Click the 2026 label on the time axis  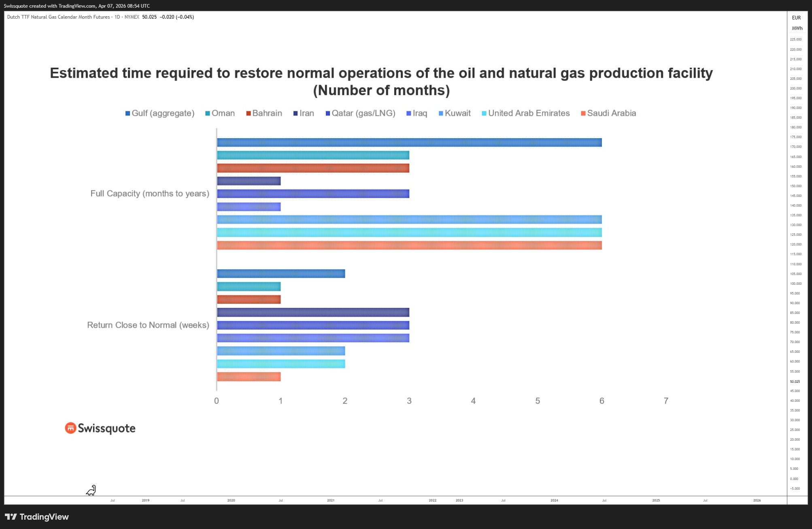coord(757,500)
